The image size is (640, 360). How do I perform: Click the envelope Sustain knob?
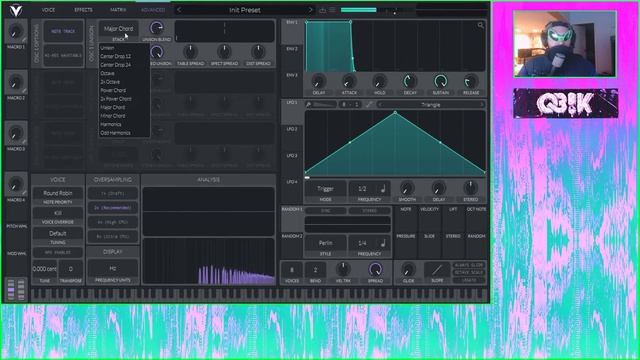click(x=440, y=82)
